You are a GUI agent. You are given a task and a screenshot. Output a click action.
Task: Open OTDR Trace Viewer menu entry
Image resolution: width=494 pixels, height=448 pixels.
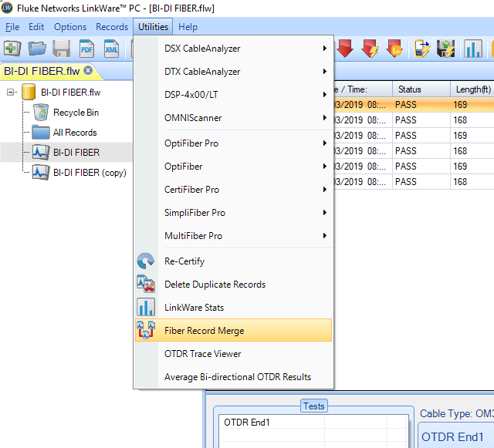click(233, 354)
